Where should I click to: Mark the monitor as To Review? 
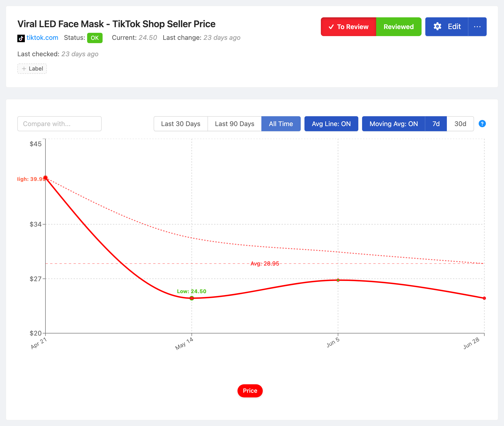(x=348, y=26)
